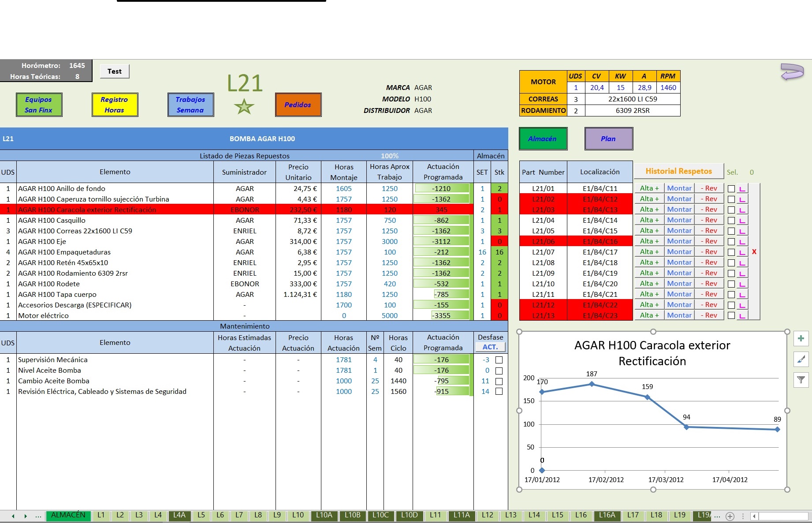Viewport: 812px width, 524px height.
Task: Check the Supervisión Mecánica desfase checkbox
Action: [x=499, y=360]
